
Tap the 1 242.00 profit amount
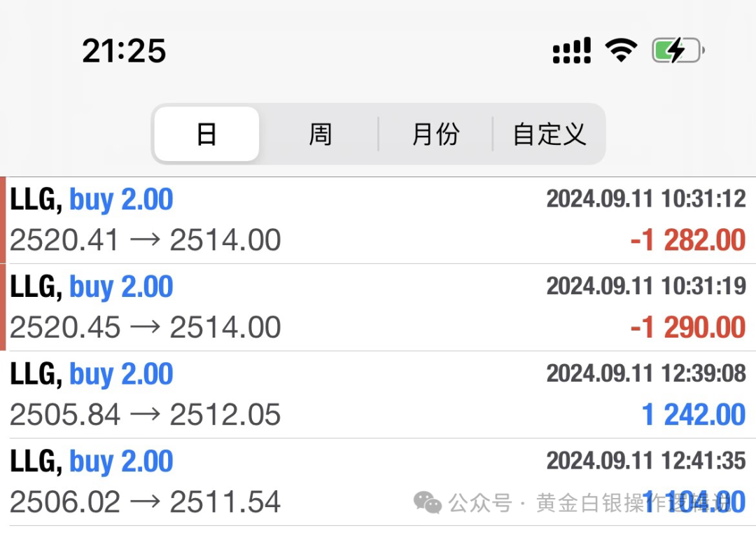click(x=694, y=415)
